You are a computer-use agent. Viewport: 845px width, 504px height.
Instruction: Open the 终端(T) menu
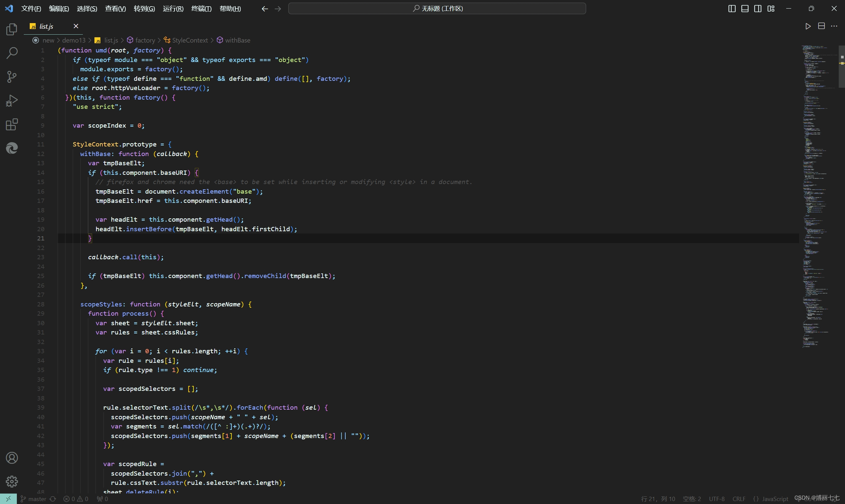(201, 9)
